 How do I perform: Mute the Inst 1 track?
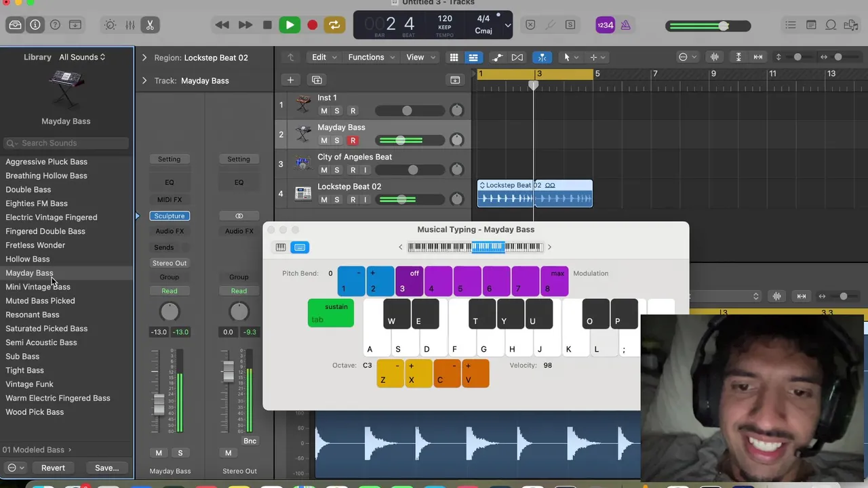click(x=323, y=110)
